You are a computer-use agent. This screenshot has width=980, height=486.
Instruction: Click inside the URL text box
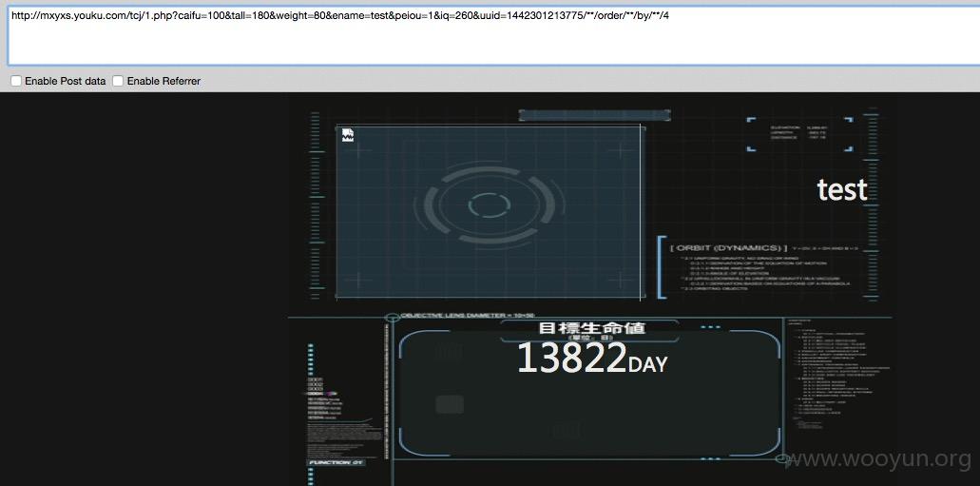point(493,35)
